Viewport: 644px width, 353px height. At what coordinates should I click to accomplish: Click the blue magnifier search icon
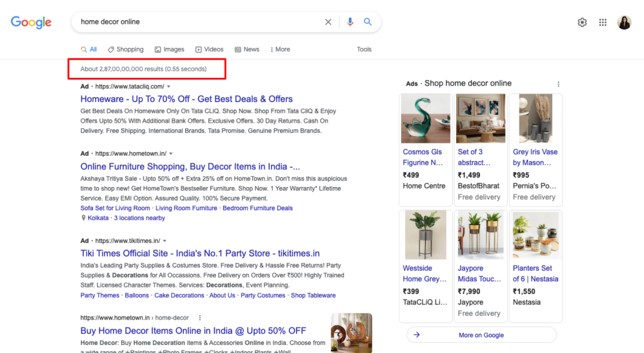pos(368,22)
